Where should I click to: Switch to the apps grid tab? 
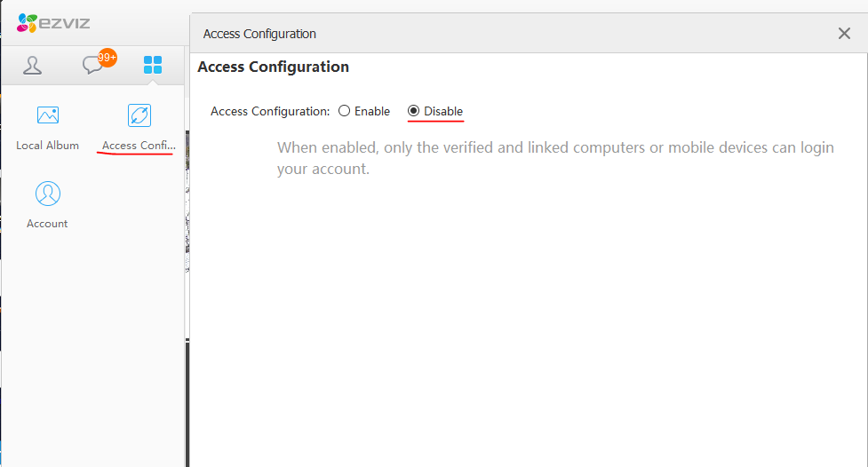click(153, 65)
